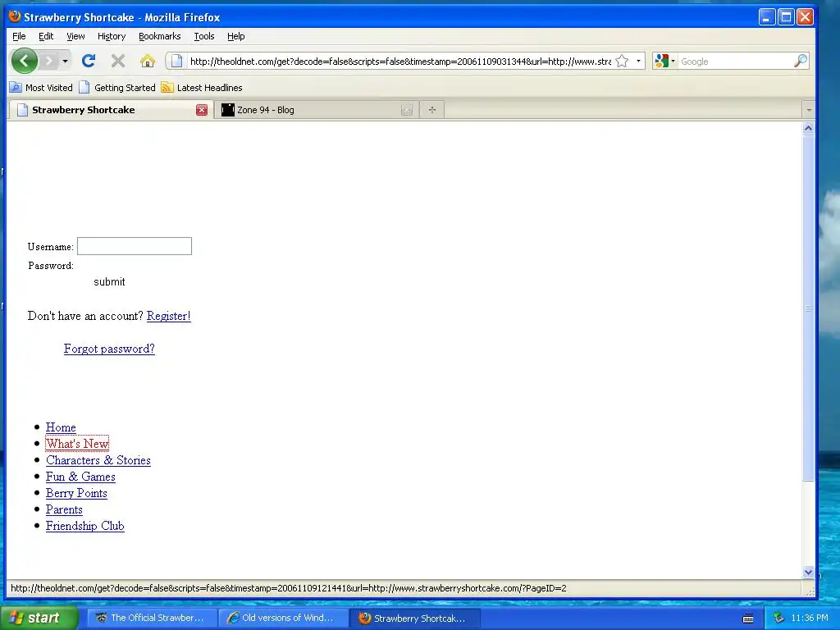Viewport: 840px width, 630px height.
Task: Open the What's New link
Action: click(77, 444)
